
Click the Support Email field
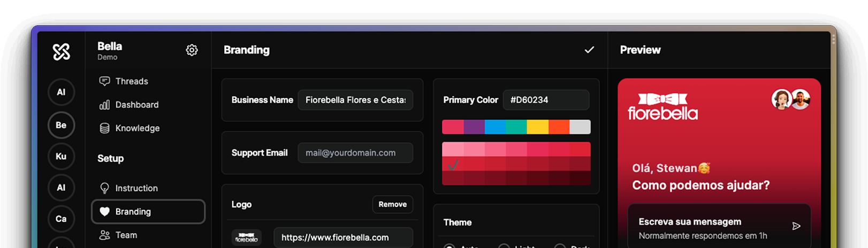[x=355, y=153]
